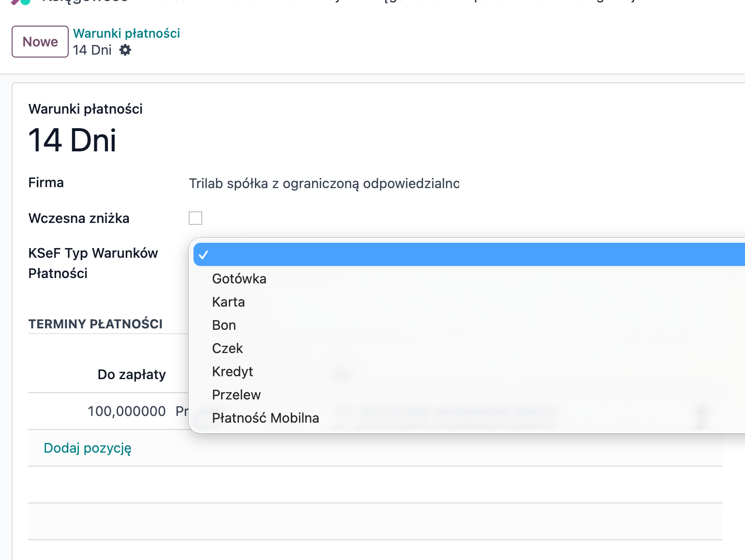Click the Do zapłaty column header
The width and height of the screenshot is (745, 560).
(x=132, y=375)
